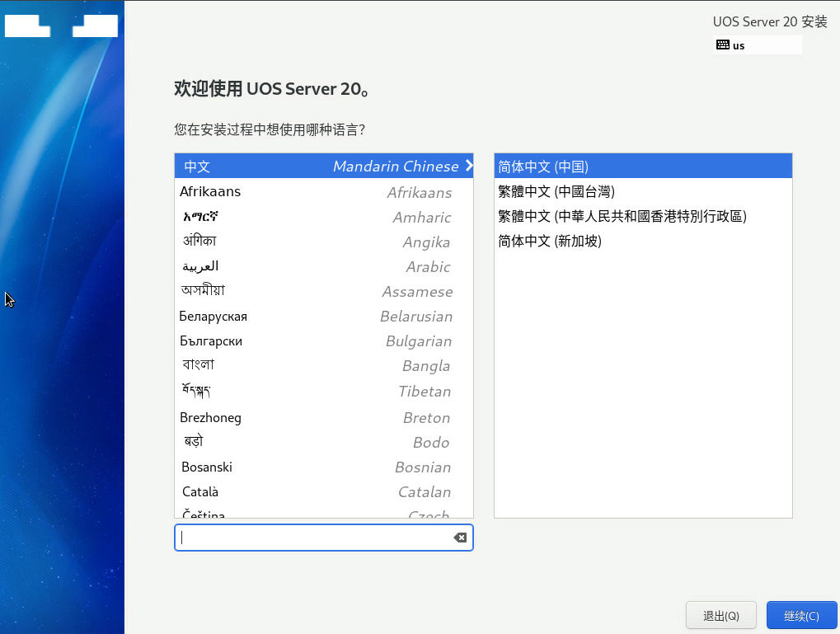Click the us keyboard layout indicator

click(757, 45)
